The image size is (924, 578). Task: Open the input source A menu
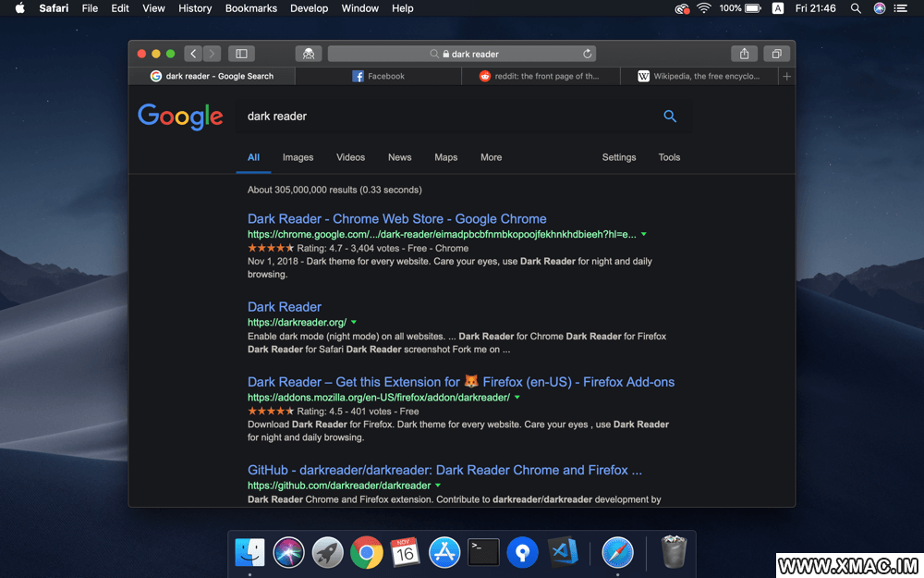point(778,8)
